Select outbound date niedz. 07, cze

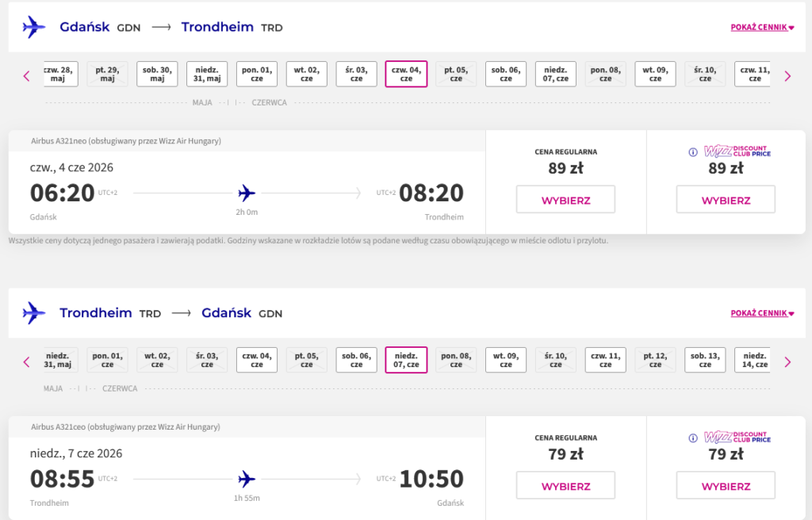point(556,74)
